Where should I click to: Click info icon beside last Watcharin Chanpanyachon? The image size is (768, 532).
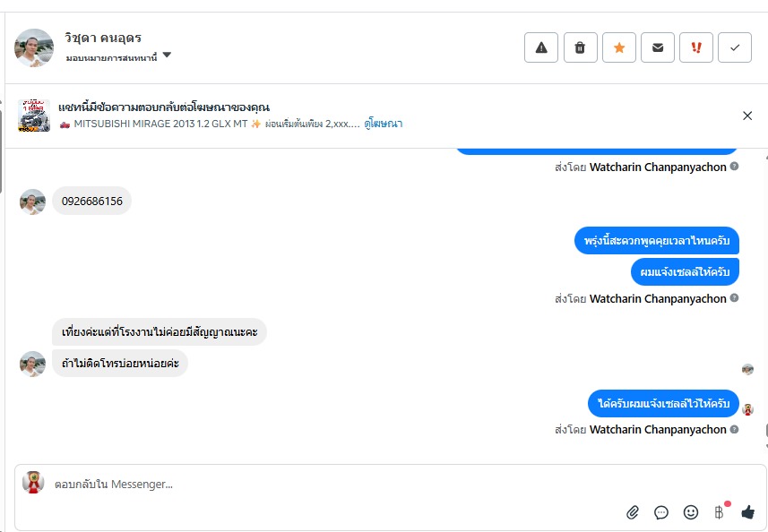[734, 429]
